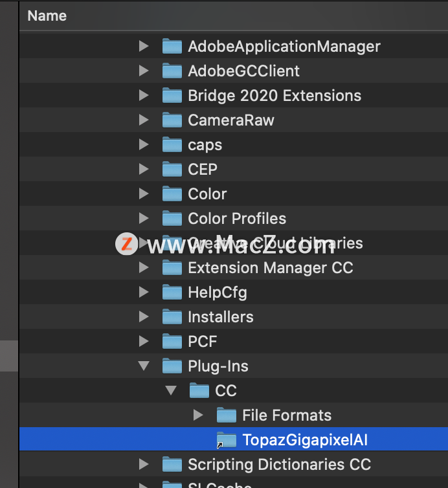The image size is (448, 488).
Task: Expand the Bridge 2020 Extensions folder
Action: [144, 95]
